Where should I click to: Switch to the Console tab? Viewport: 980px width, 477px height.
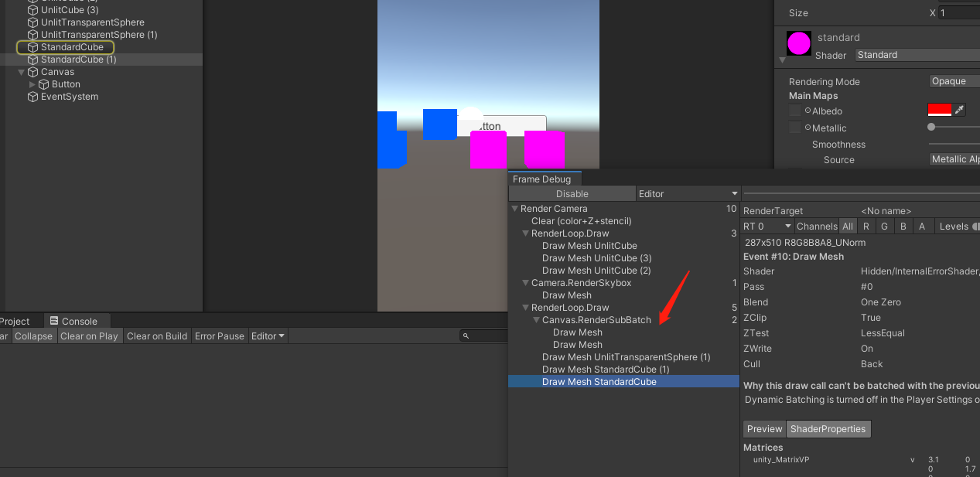coord(79,321)
